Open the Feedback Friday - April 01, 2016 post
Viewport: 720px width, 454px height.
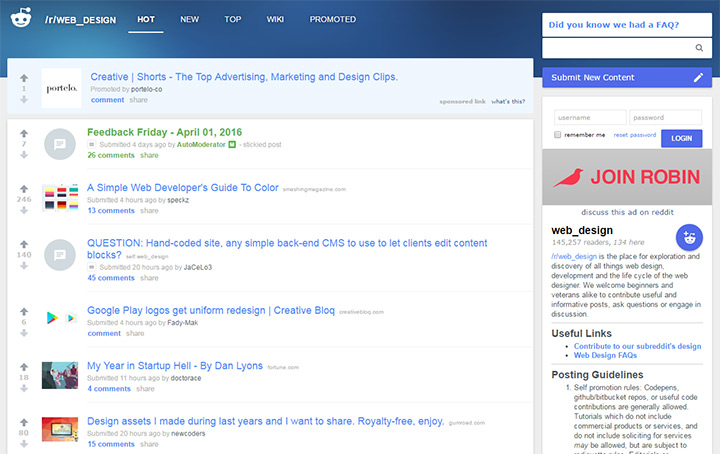tap(164, 132)
